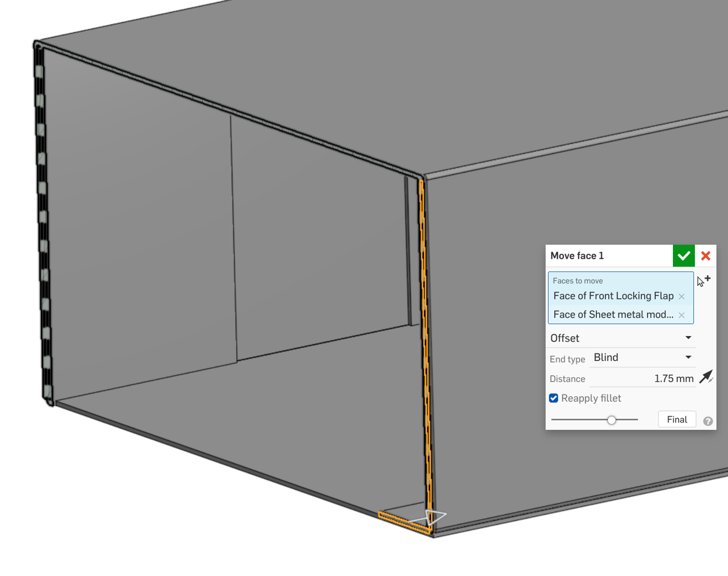Confirm Move face 1 with green checkmark
Viewport: 728px width, 576px height.
click(x=683, y=256)
